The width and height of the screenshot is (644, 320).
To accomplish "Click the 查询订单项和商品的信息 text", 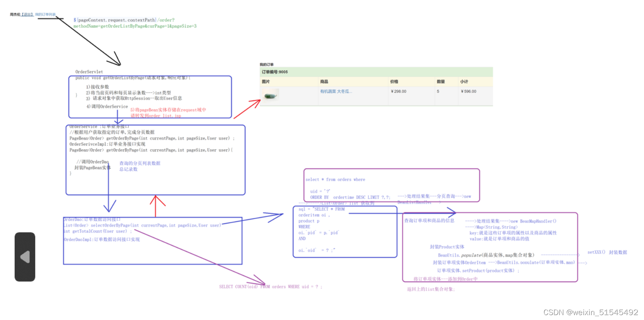I will [x=429, y=221].
